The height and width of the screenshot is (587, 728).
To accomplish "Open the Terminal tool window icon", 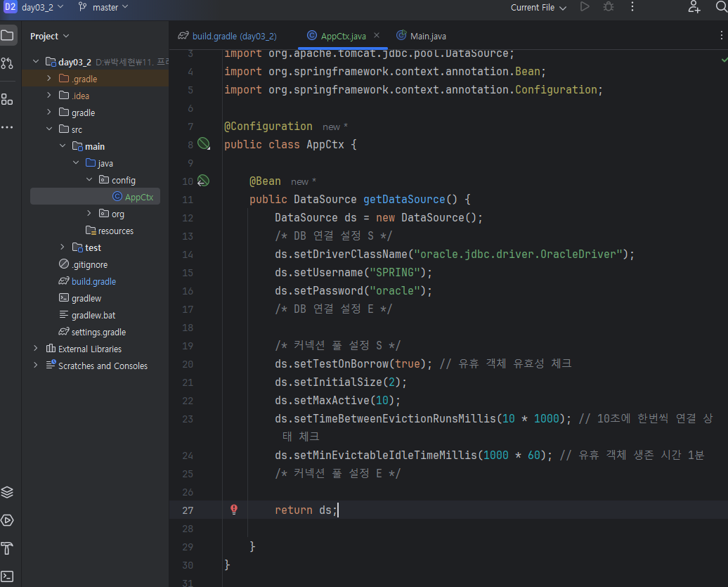I will (8, 576).
